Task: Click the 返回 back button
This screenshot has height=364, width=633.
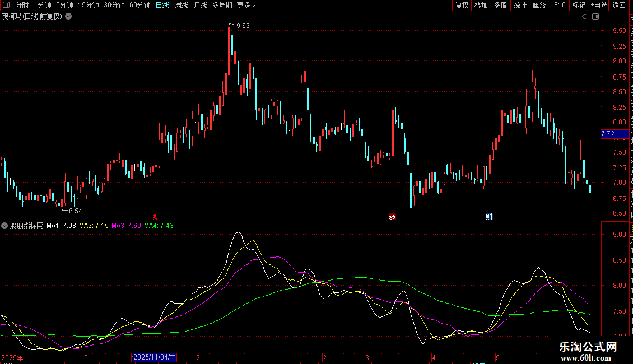Action: pyautogui.click(x=619, y=5)
